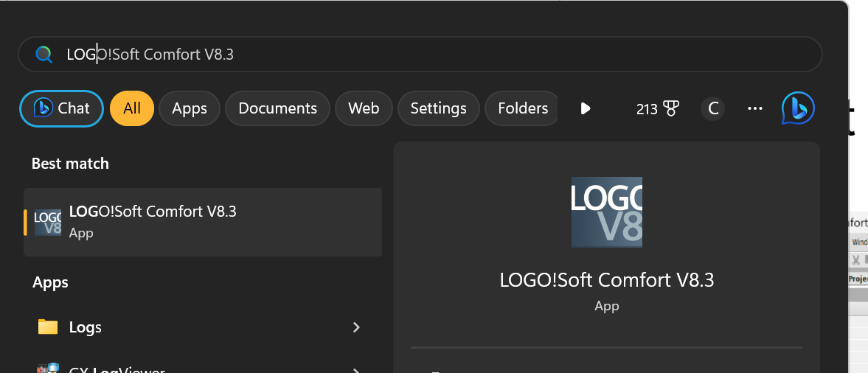This screenshot has width=868, height=373.
Task: Expand Logs result with chevron
Action: pos(356,327)
